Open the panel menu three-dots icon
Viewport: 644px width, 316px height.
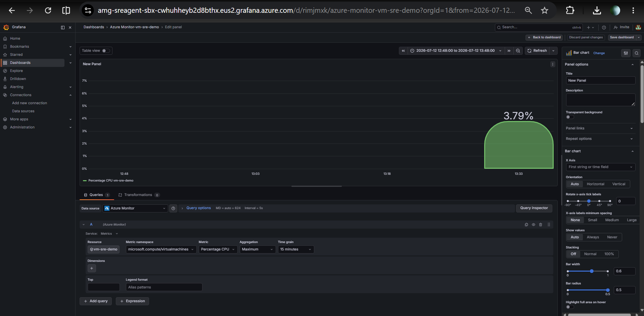coord(553,64)
